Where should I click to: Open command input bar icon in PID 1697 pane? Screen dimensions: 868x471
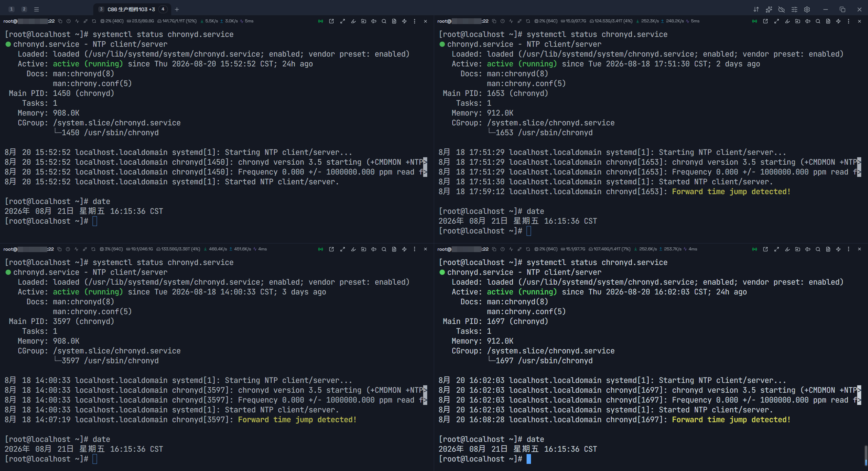coord(808,249)
